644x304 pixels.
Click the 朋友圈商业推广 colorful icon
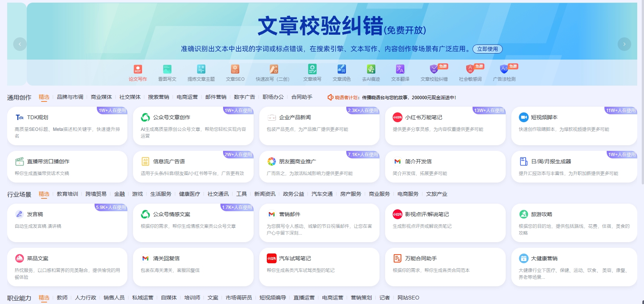pyautogui.click(x=272, y=161)
